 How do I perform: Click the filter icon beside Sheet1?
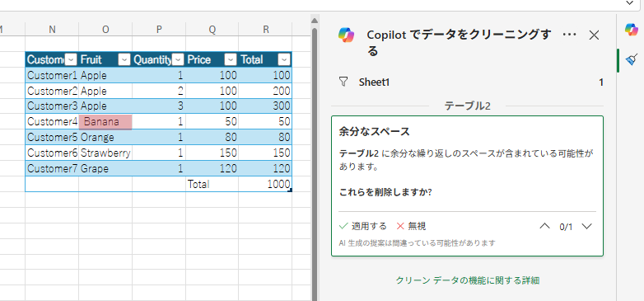[343, 82]
